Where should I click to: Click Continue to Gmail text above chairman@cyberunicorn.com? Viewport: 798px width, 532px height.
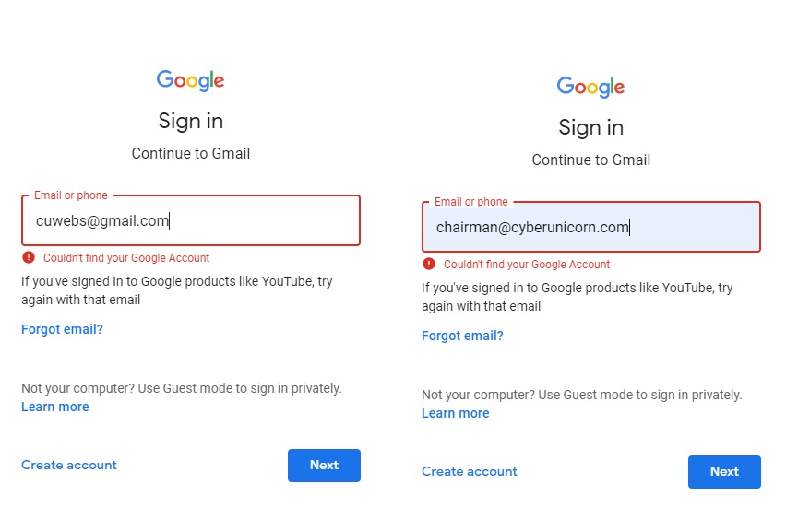(x=590, y=160)
